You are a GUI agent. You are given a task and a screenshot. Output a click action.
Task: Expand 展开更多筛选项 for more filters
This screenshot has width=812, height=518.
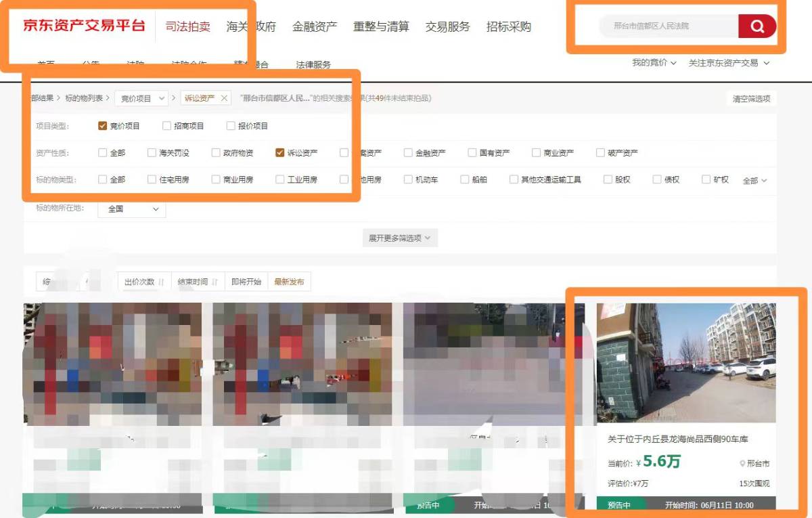tap(400, 238)
